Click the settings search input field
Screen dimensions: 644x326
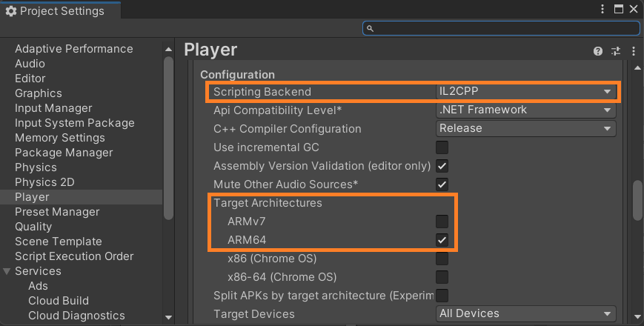[x=501, y=28]
